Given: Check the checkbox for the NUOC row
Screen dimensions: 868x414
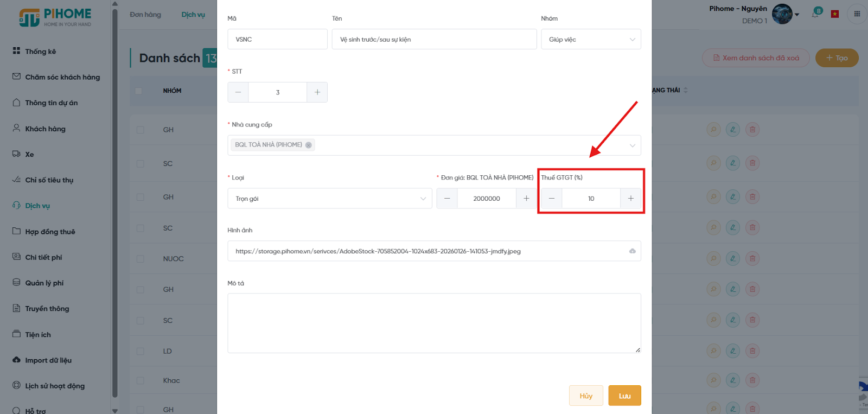Looking at the screenshot, I should point(141,259).
